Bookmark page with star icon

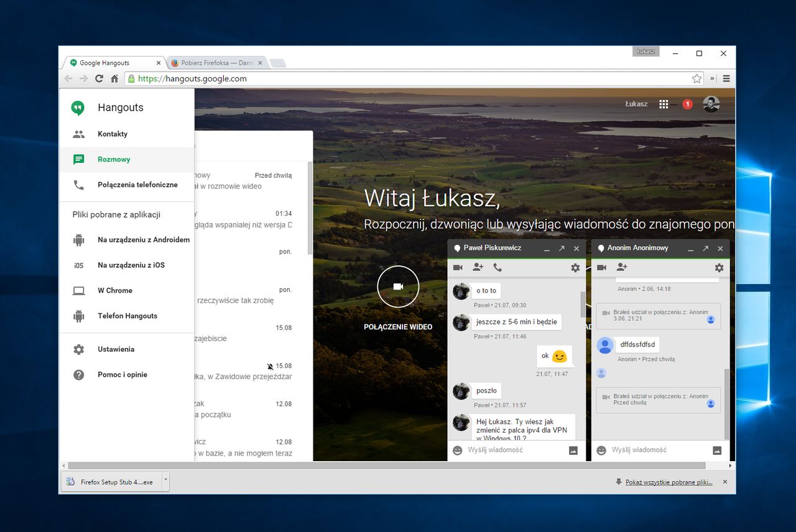tap(696, 78)
